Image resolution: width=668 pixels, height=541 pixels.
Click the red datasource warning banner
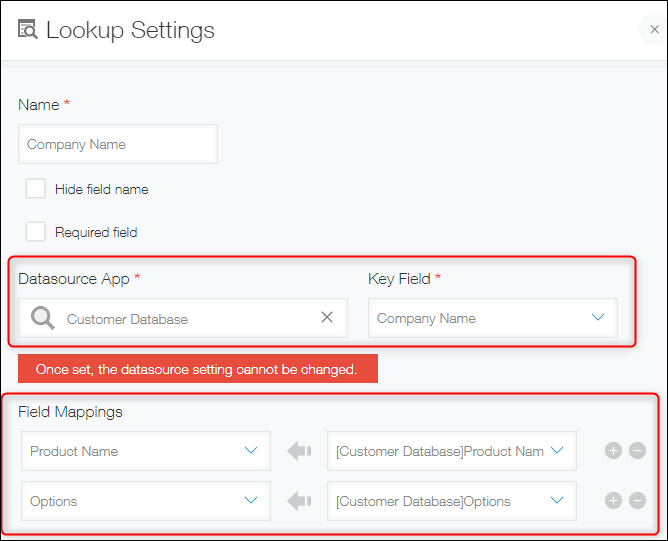[x=197, y=369]
